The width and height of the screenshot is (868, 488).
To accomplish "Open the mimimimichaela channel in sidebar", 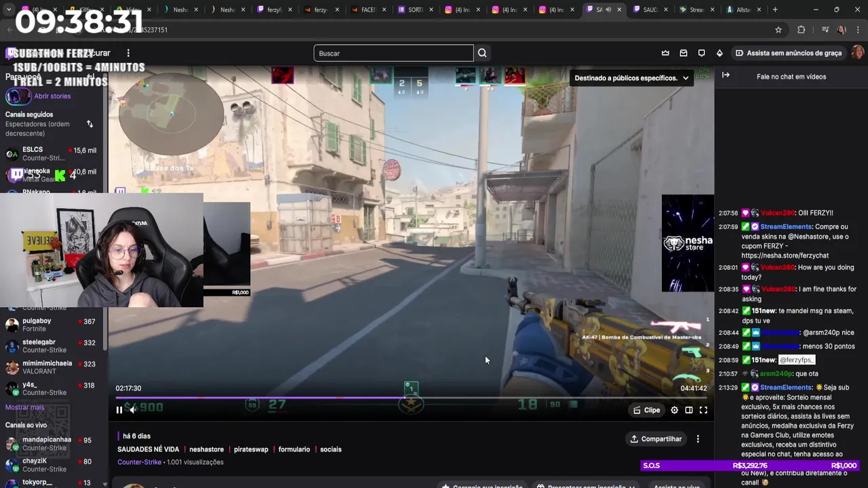I will 53,367.
